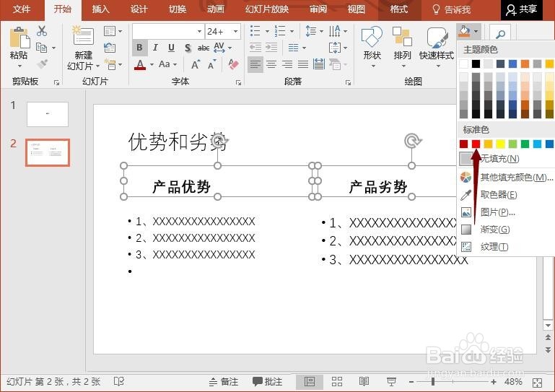This screenshot has width=555, height=392.
Task: Expand font color dropdown arrow
Action: (152, 64)
